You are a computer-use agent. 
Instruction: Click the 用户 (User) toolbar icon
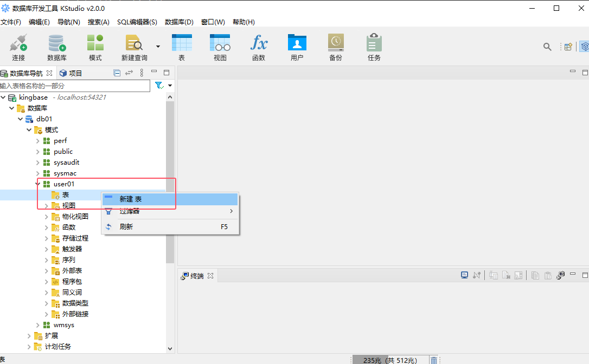click(297, 47)
